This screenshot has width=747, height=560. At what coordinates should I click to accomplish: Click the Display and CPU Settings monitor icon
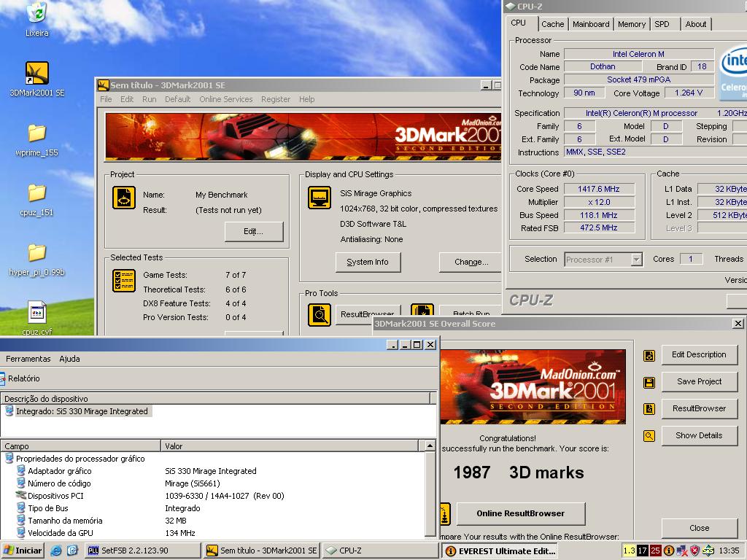pos(320,198)
